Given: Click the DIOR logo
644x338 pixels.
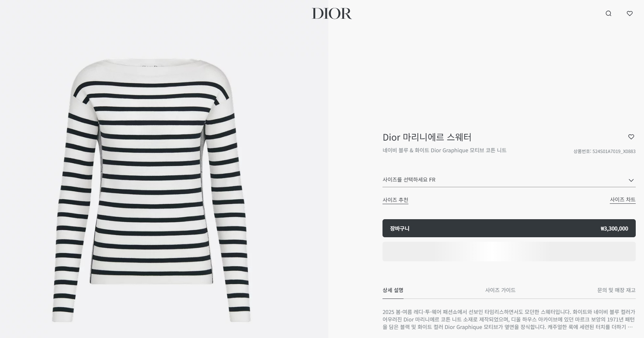Looking at the screenshot, I should 332,14.
